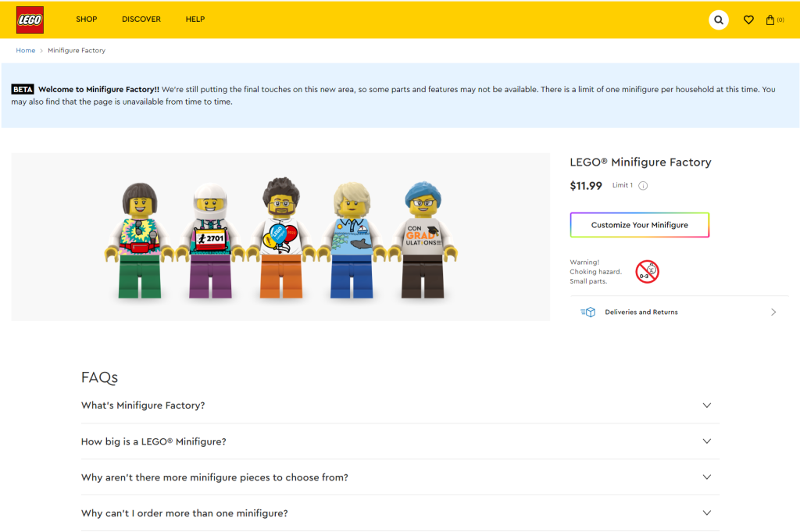Open the HELP menu
The height and width of the screenshot is (532, 800).
(195, 20)
